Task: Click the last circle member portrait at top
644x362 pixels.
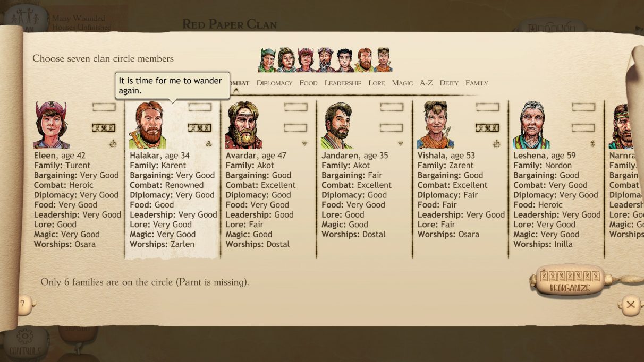Action: (384, 60)
